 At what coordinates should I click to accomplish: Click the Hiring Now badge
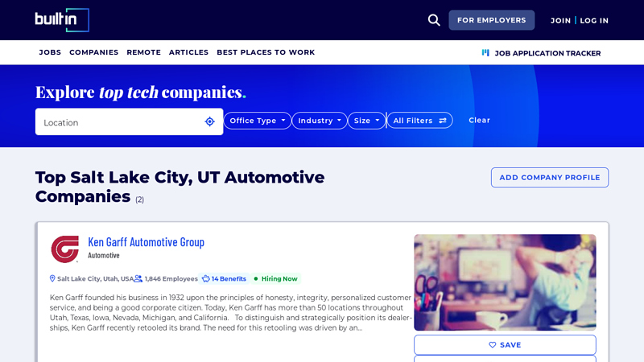[275, 278]
